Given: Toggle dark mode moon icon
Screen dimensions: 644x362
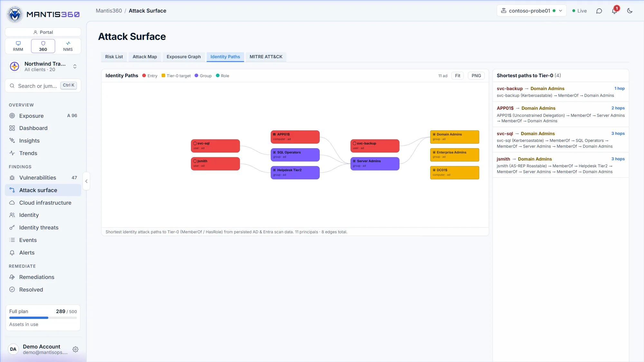Looking at the screenshot, I should click(630, 11).
